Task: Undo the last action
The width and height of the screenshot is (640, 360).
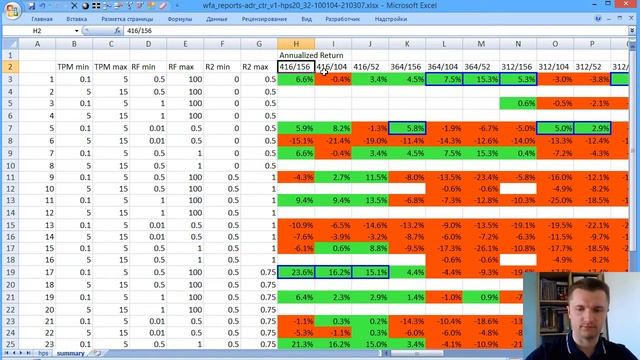Action: pos(42,6)
